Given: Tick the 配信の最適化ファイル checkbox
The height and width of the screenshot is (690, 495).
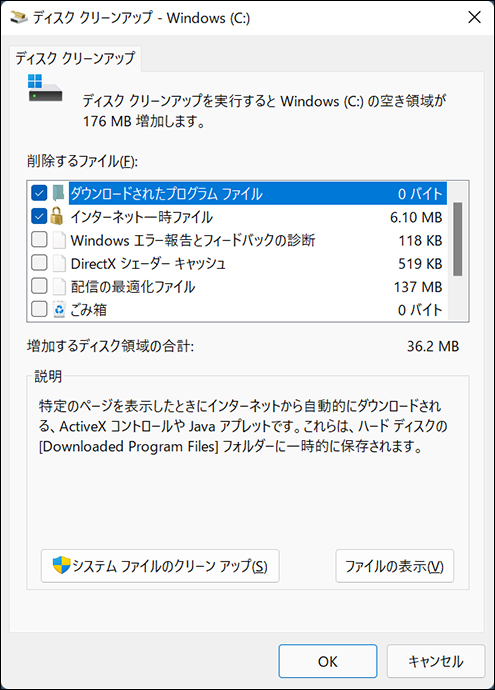Looking at the screenshot, I should [x=39, y=286].
